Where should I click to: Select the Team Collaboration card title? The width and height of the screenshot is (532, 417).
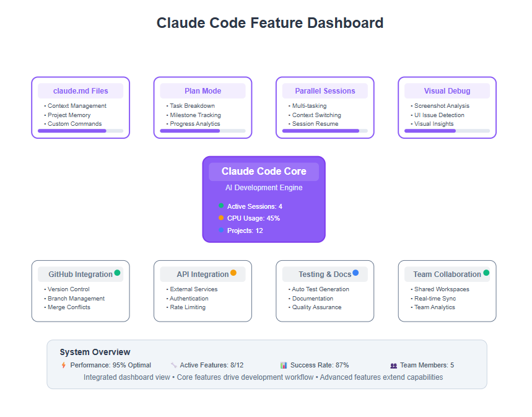[x=447, y=274]
